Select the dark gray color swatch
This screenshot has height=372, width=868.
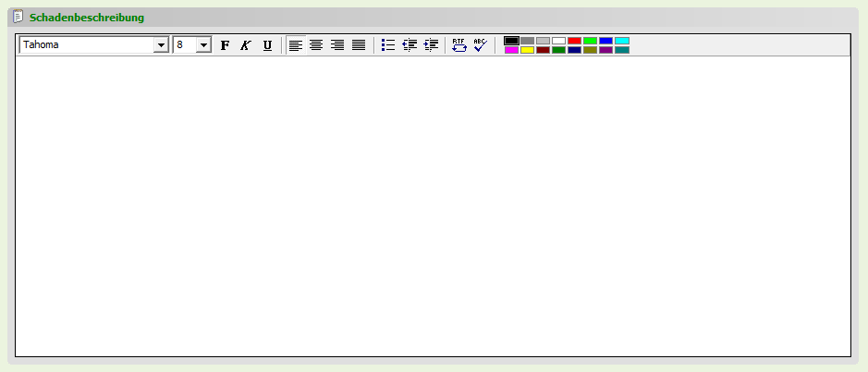[x=528, y=41]
